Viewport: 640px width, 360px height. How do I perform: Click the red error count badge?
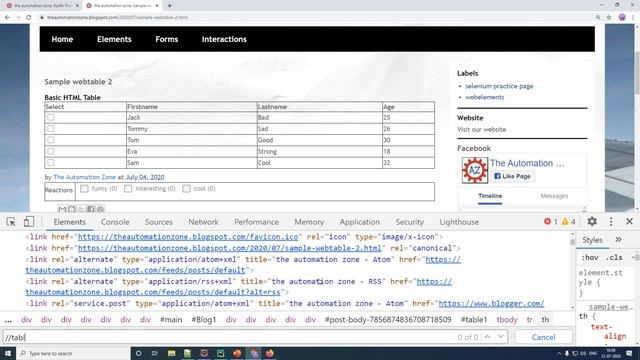(551, 222)
